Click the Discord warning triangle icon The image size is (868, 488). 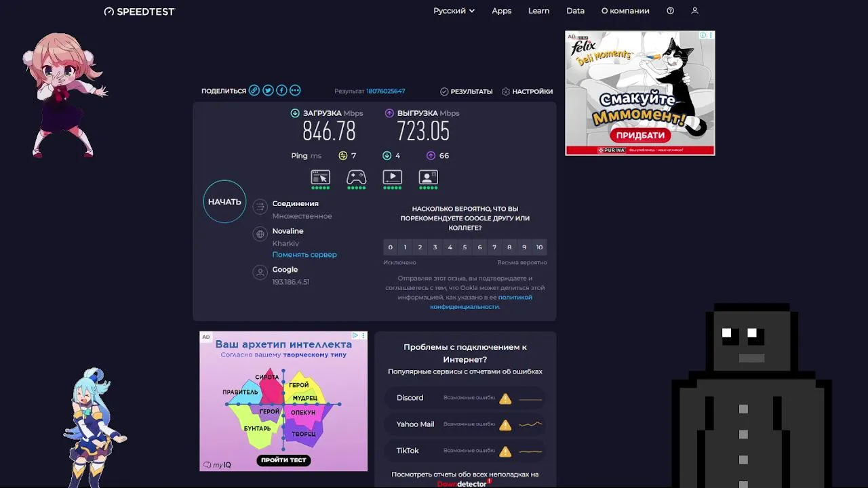click(505, 399)
